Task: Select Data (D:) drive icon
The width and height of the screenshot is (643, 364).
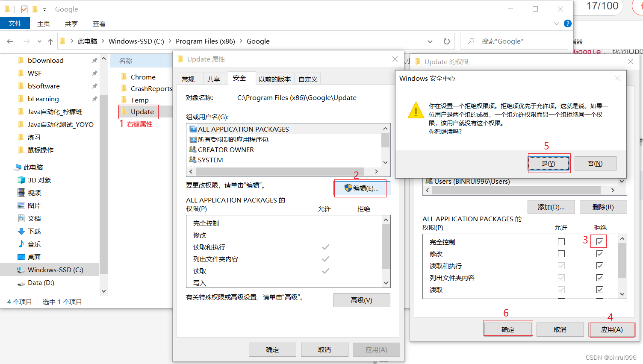Action: [21, 283]
